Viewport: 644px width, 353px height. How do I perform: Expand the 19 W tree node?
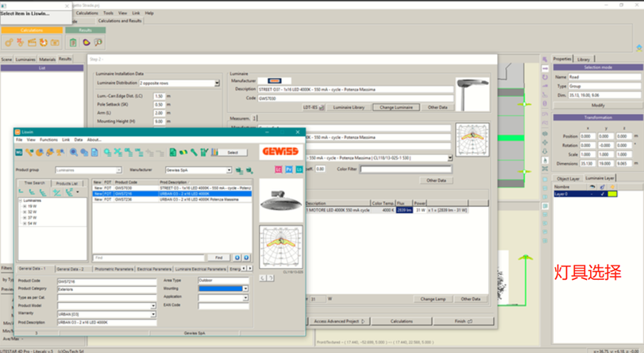pos(25,206)
